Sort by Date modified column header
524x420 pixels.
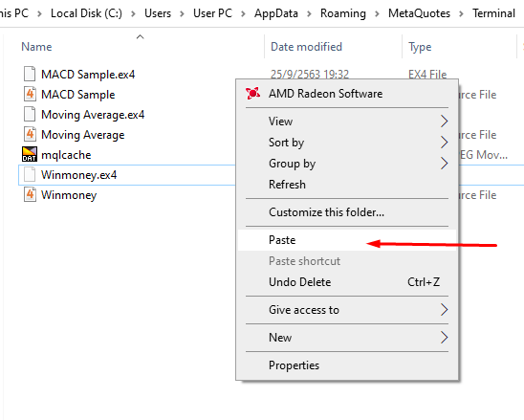tap(306, 47)
